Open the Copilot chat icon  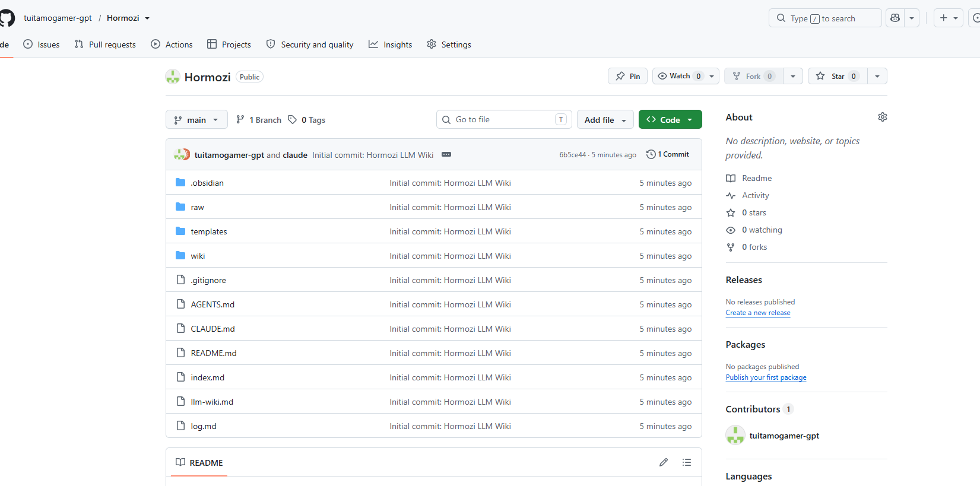(895, 18)
